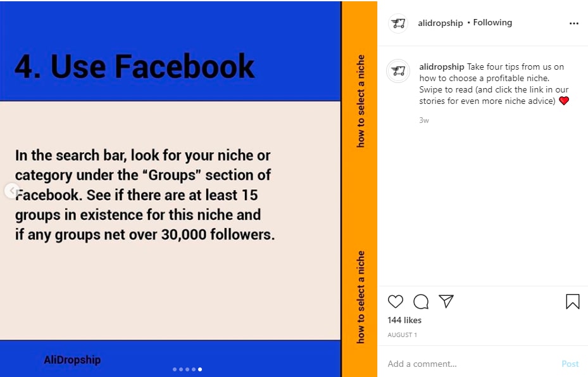The height and width of the screenshot is (377, 588).
Task: Select the second carousel dot
Action: [x=181, y=369]
